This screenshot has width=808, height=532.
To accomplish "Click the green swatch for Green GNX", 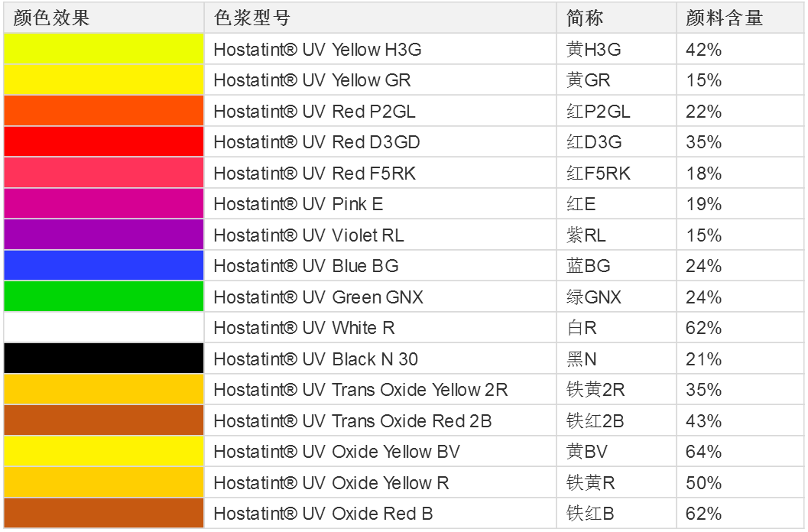I will 103,296.
